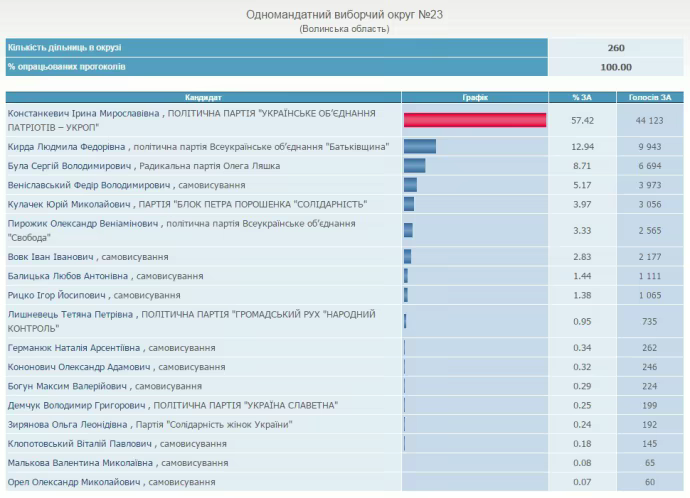Click the 44 123 votes cell
Screen dimensions: 690x498
[x=649, y=121]
